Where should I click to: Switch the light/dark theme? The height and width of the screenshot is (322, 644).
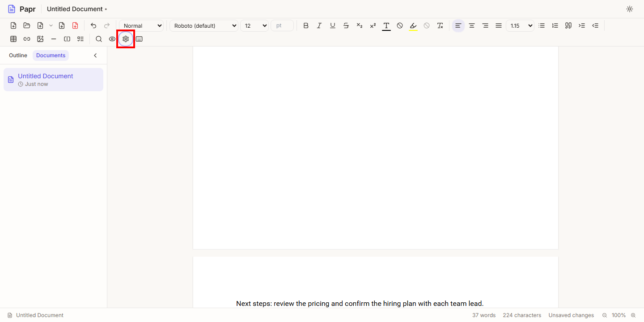click(x=630, y=9)
